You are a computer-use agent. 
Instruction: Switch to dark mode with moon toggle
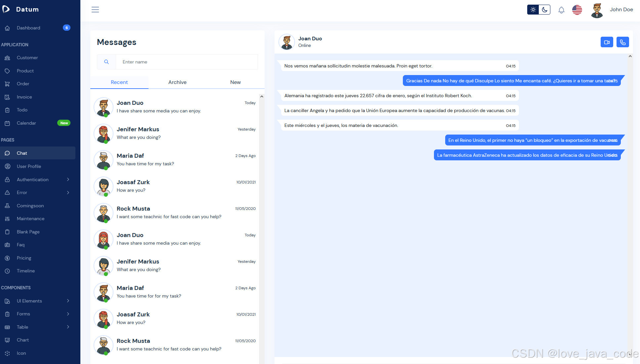pyautogui.click(x=544, y=10)
